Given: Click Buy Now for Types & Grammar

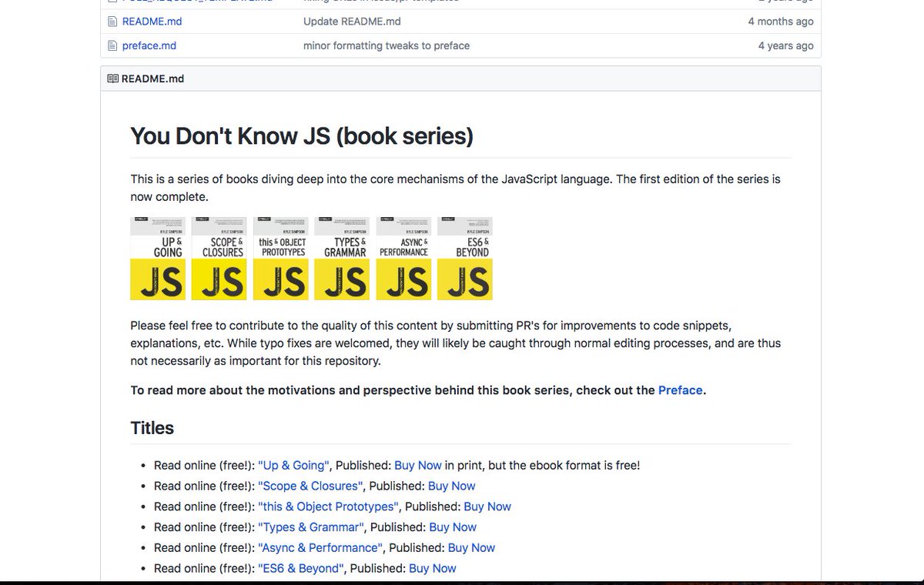Looking at the screenshot, I should point(453,527).
